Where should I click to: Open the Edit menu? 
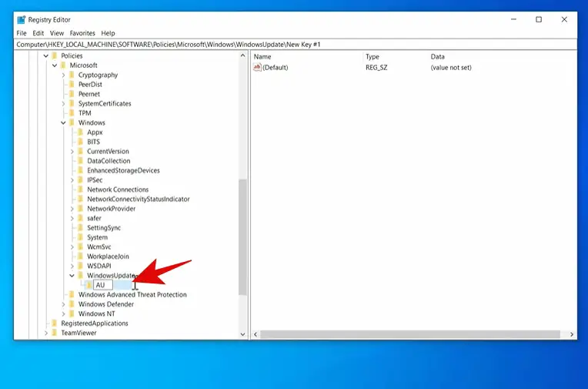pos(38,33)
